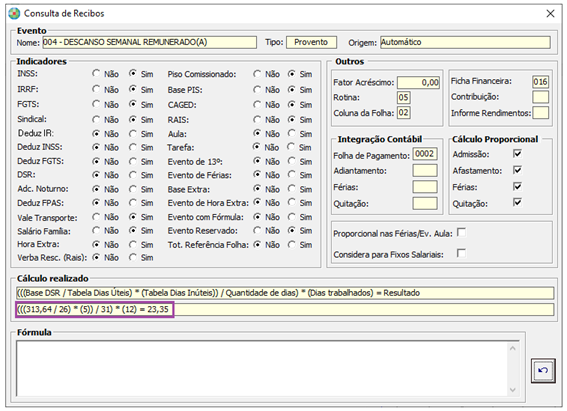Click the calculated result line 23,35
The image size is (567, 411).
click(x=94, y=310)
